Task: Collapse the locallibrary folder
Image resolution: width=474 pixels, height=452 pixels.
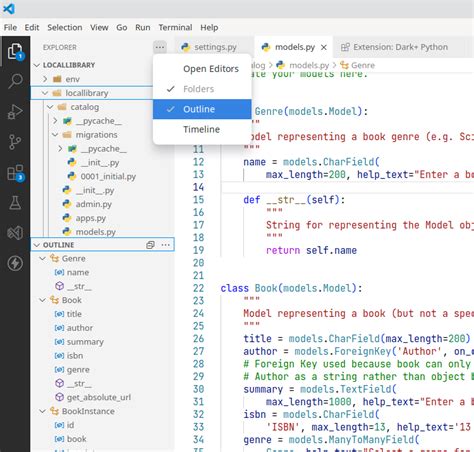Action: click(45, 93)
